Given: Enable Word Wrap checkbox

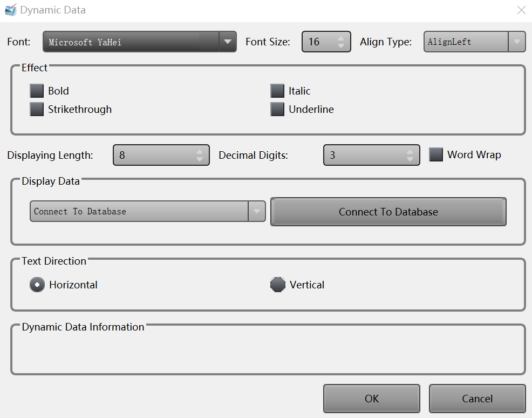Looking at the screenshot, I should [x=436, y=154].
